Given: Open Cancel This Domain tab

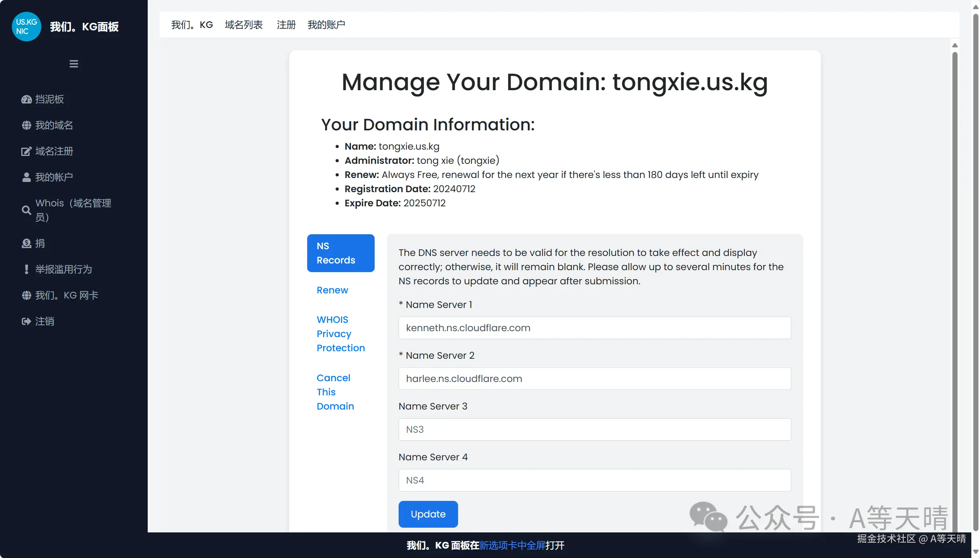Looking at the screenshot, I should 335,392.
